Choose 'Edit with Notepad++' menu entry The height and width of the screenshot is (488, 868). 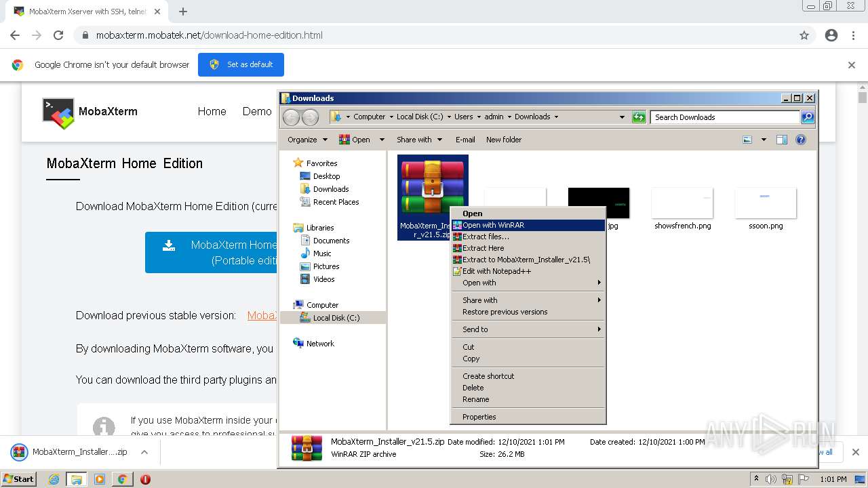528,271
